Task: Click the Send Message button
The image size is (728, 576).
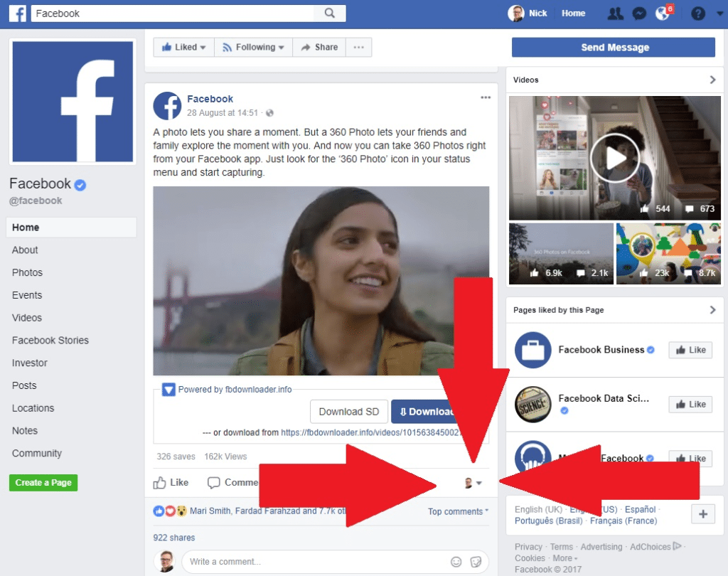Action: coord(613,47)
